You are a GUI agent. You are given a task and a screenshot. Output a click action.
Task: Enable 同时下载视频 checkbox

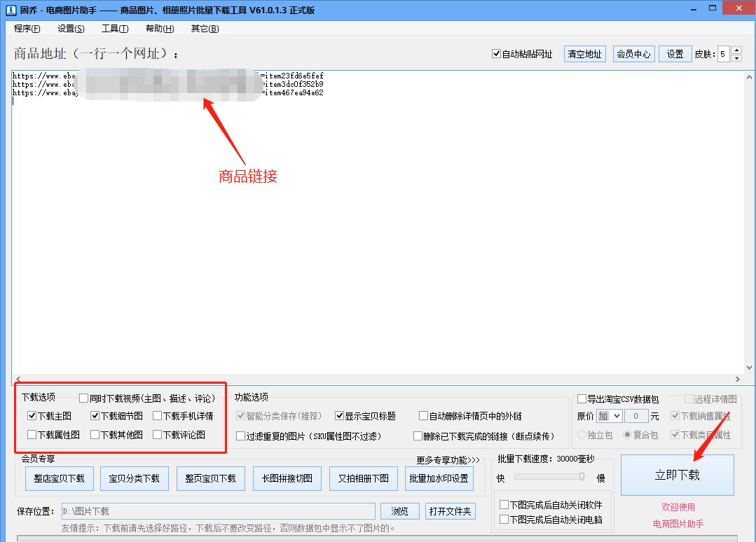[84, 398]
